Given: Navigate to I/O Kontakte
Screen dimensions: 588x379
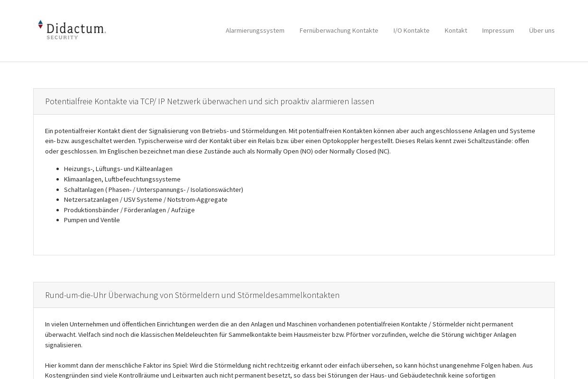Looking at the screenshot, I should pos(411,30).
